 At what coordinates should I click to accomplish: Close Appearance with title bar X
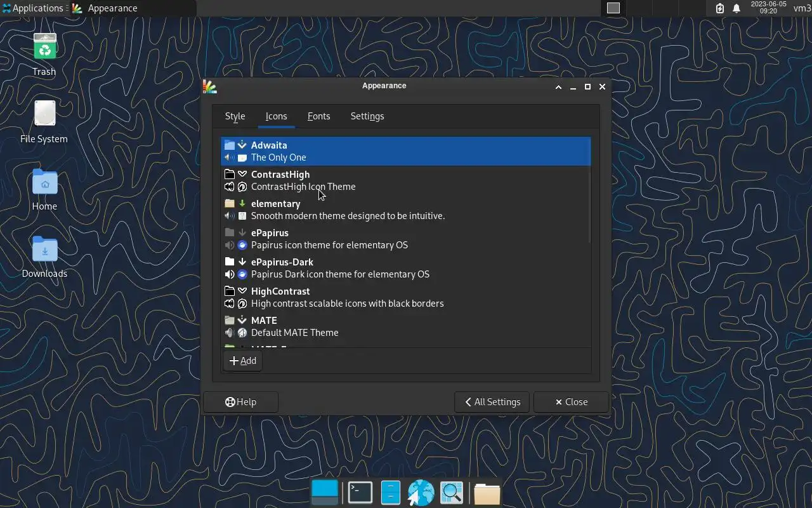tap(602, 87)
